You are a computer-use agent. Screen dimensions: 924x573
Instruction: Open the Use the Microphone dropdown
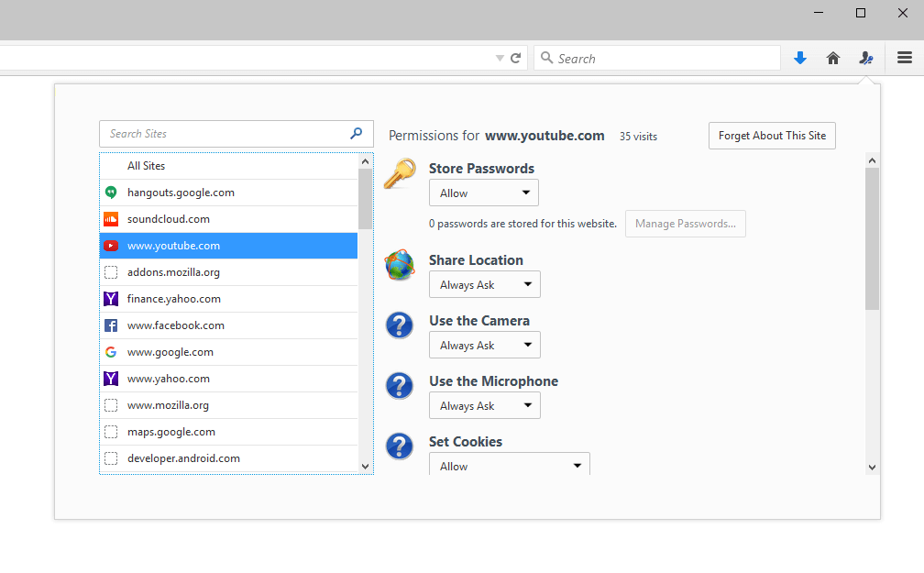click(484, 405)
